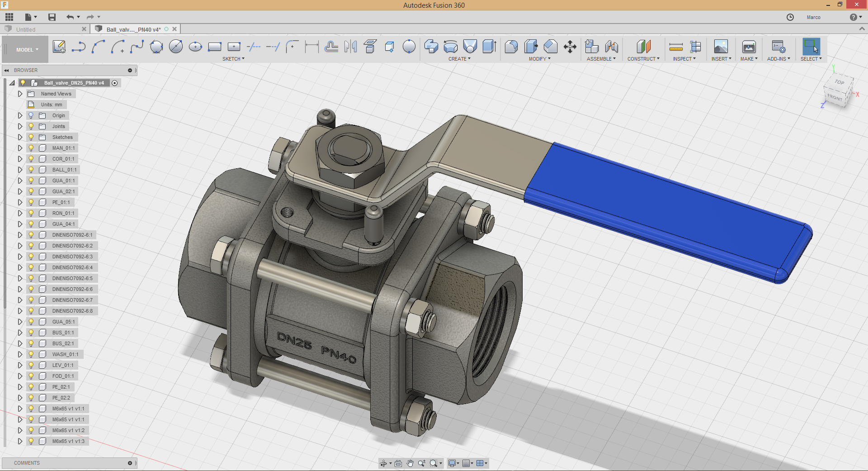Open the 3D Print Make icon

(x=749, y=47)
